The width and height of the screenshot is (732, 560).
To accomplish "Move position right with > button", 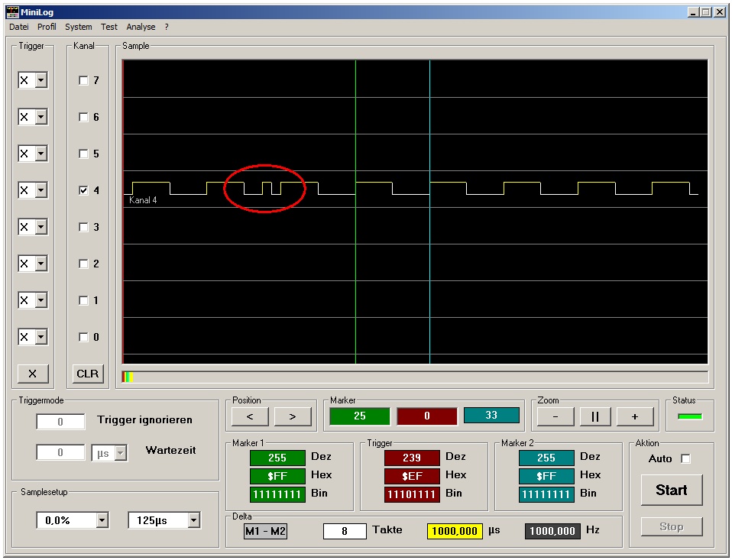I will 292,416.
